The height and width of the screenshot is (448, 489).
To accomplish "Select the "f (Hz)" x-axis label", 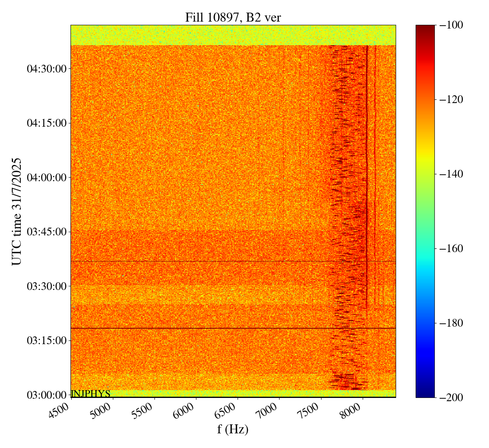I will pyautogui.click(x=233, y=429).
